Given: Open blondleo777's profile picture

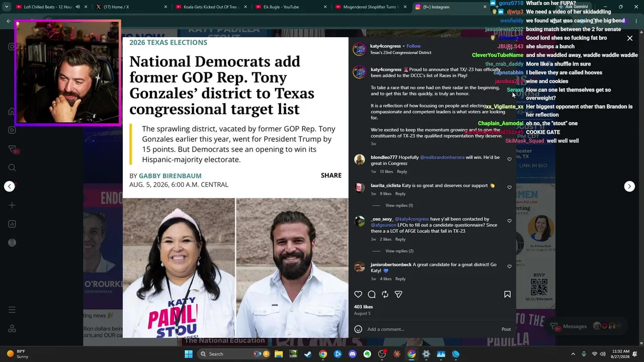Looking at the screenshot, I should pyautogui.click(x=359, y=160).
